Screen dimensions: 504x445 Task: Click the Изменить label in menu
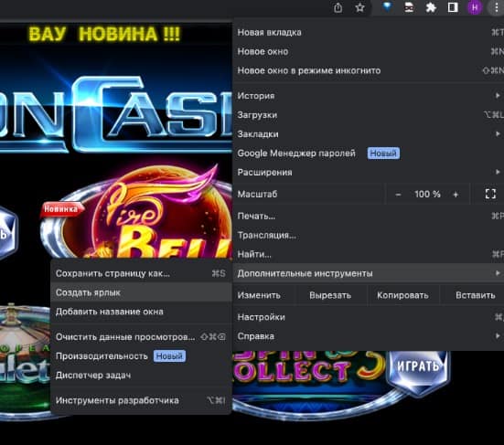tap(259, 295)
